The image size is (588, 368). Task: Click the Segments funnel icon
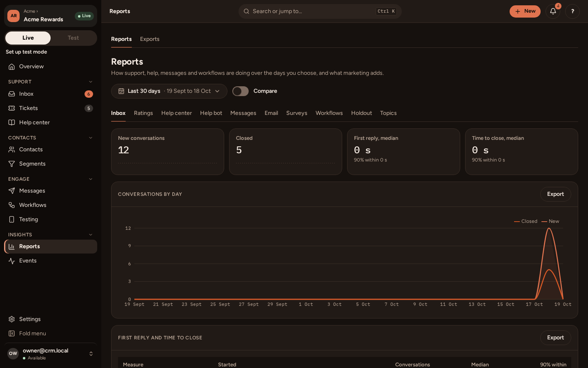pyautogui.click(x=12, y=164)
